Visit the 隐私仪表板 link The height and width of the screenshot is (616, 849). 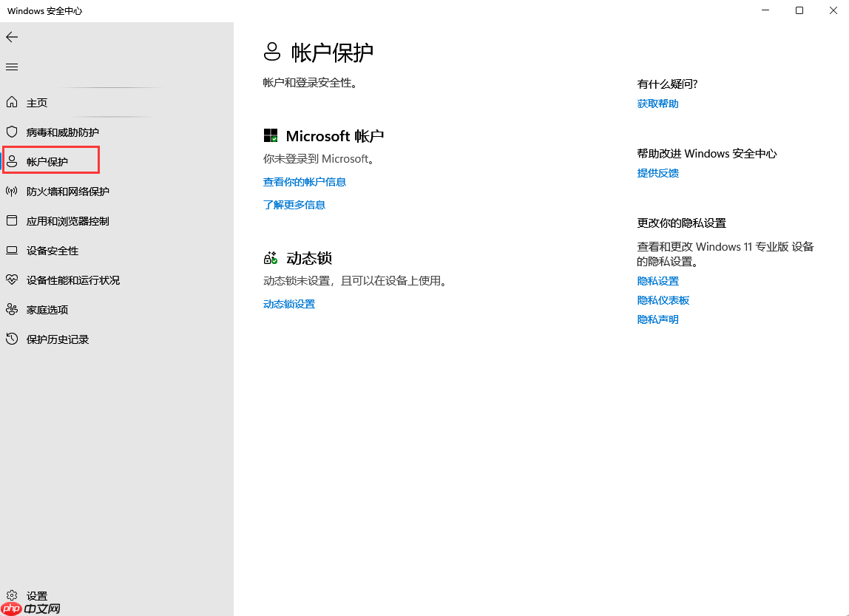click(663, 299)
